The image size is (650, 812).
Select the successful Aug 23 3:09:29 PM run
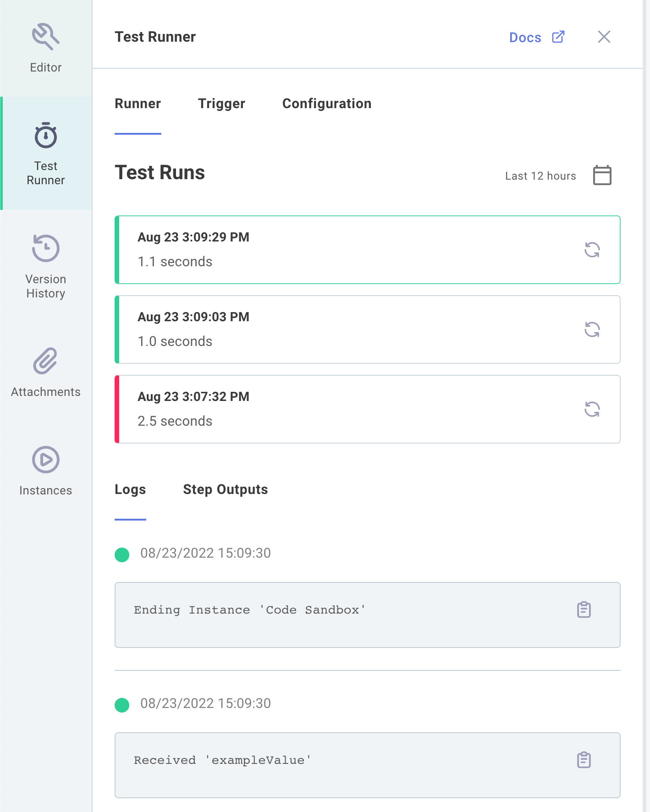(321, 250)
